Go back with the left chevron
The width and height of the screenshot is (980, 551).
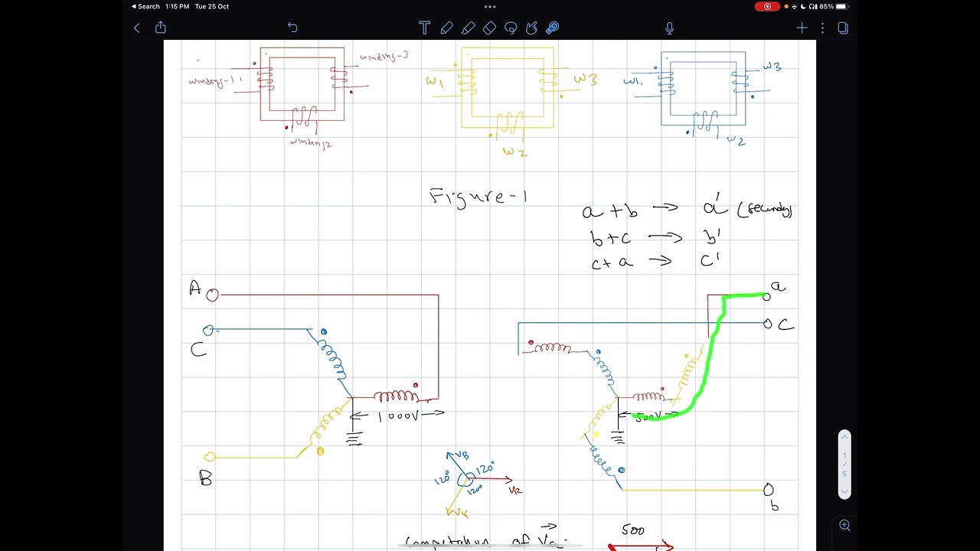[x=137, y=28]
